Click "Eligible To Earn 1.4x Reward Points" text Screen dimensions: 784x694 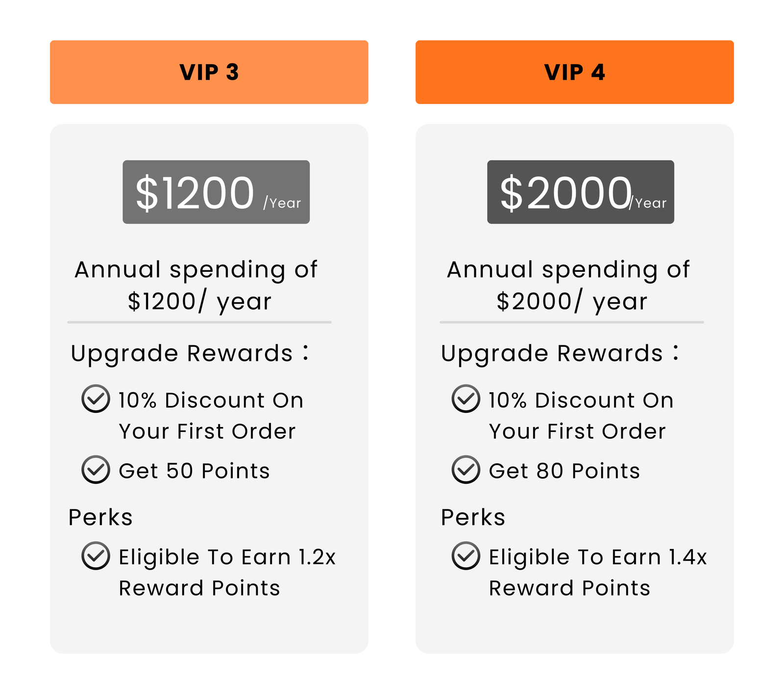pyautogui.click(x=597, y=572)
